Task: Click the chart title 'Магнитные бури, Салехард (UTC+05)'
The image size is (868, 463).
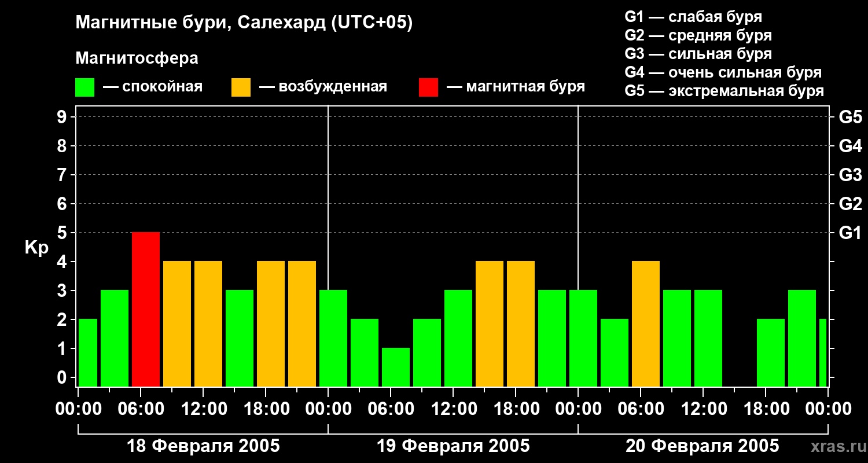Action: [x=244, y=23]
